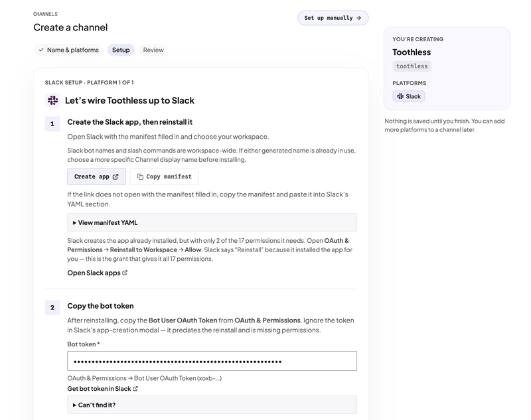Go back to Name & platforms step
This screenshot has height=420, width=531.
68,50
